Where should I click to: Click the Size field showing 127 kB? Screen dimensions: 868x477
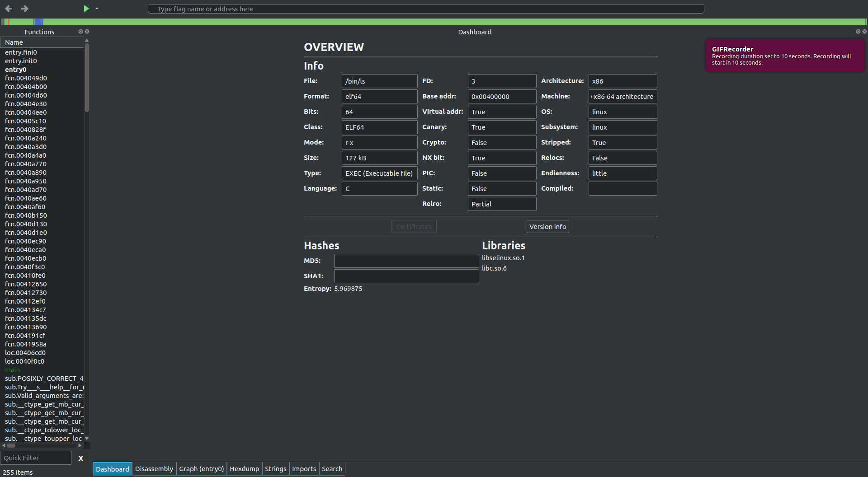coord(379,158)
